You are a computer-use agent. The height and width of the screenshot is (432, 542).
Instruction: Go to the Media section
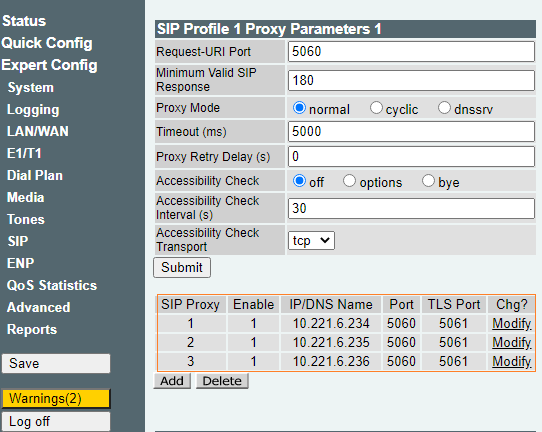(25, 197)
